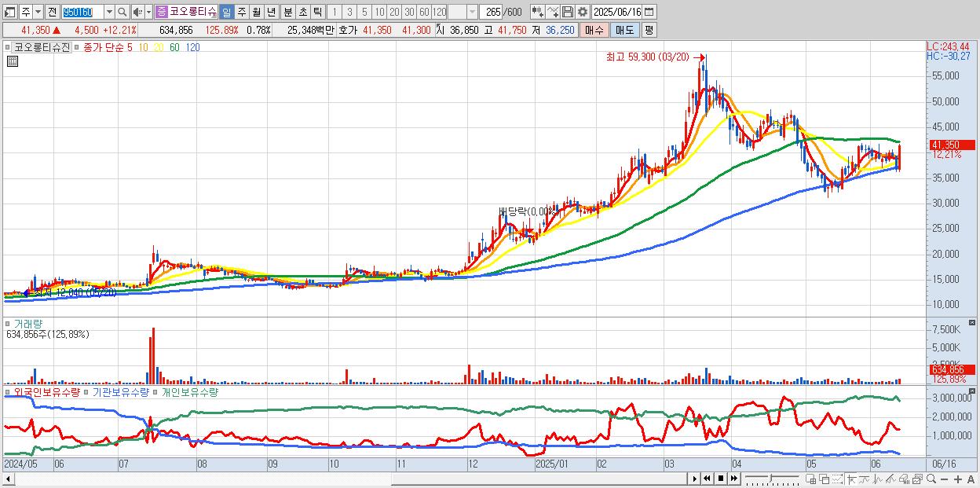Screen dimensions: 980x488
Task: Click the red 매수 buy button
Action: point(594,30)
